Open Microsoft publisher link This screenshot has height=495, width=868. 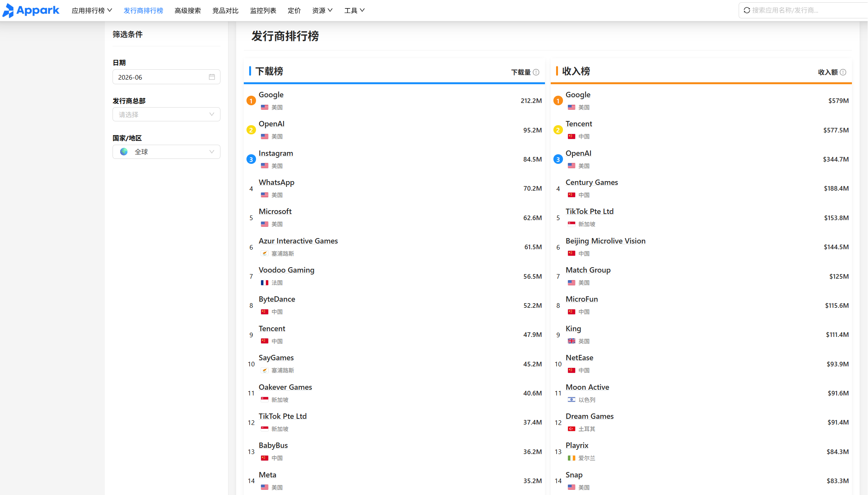tap(275, 211)
